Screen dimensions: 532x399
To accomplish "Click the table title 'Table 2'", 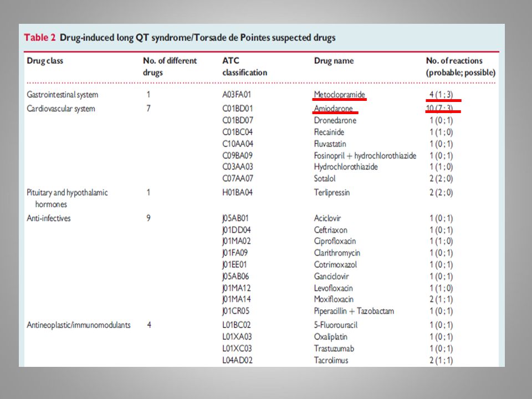I will point(40,37).
